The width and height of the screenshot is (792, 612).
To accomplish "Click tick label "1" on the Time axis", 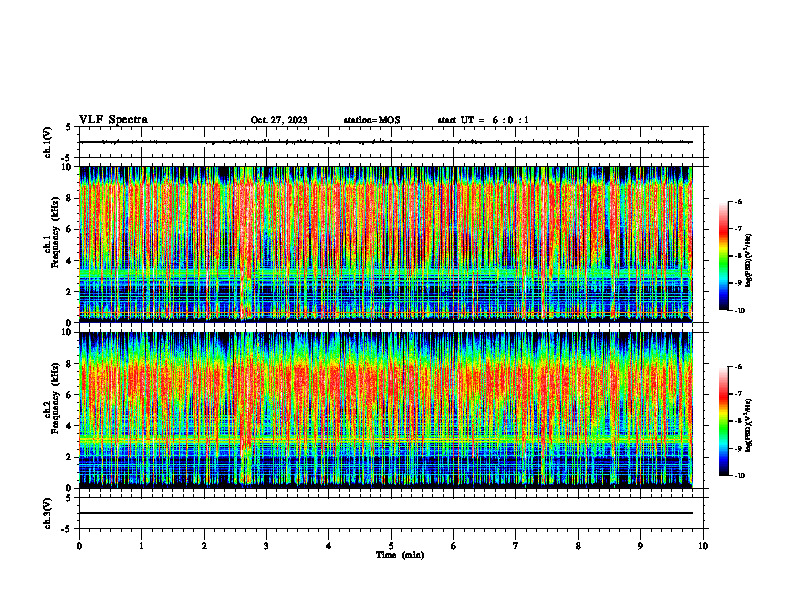I will [x=141, y=546].
